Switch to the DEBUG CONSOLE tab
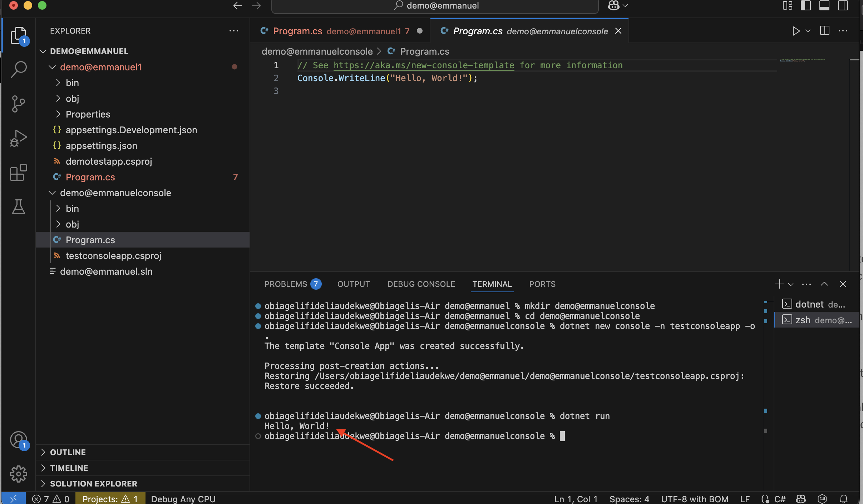863x504 pixels. 421,284
